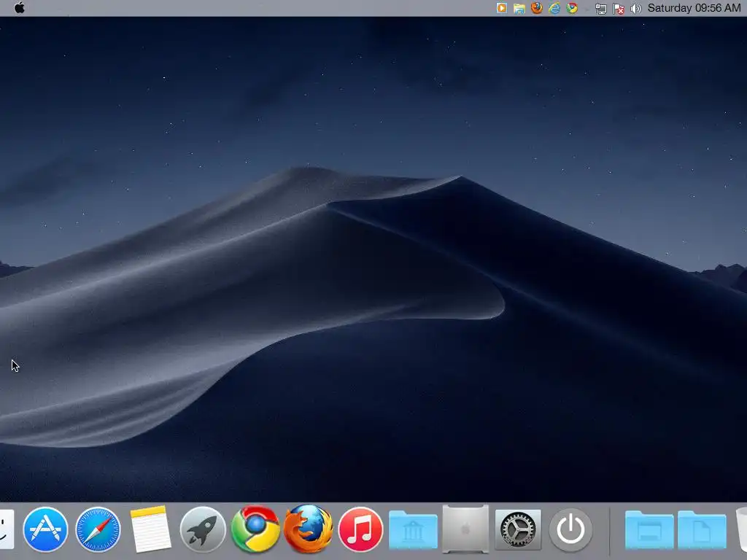Image resolution: width=747 pixels, height=560 pixels.
Task: Open Action Center flag icon
Action: (x=619, y=9)
